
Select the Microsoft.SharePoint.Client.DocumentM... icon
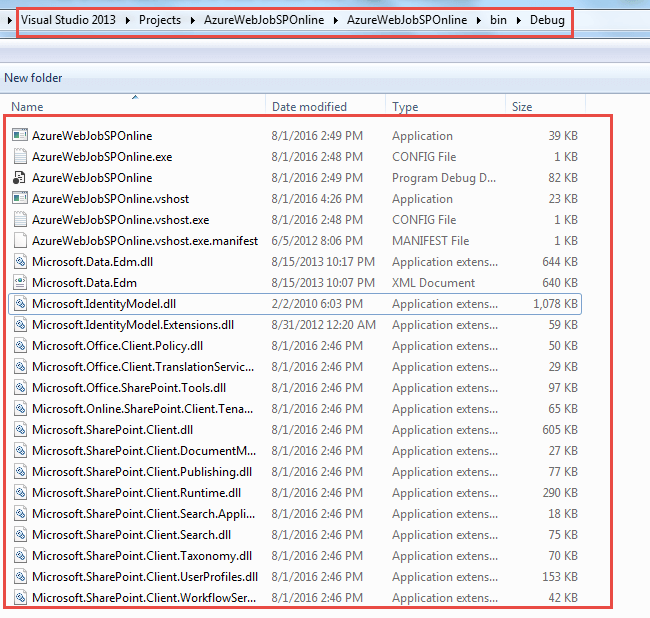20,451
